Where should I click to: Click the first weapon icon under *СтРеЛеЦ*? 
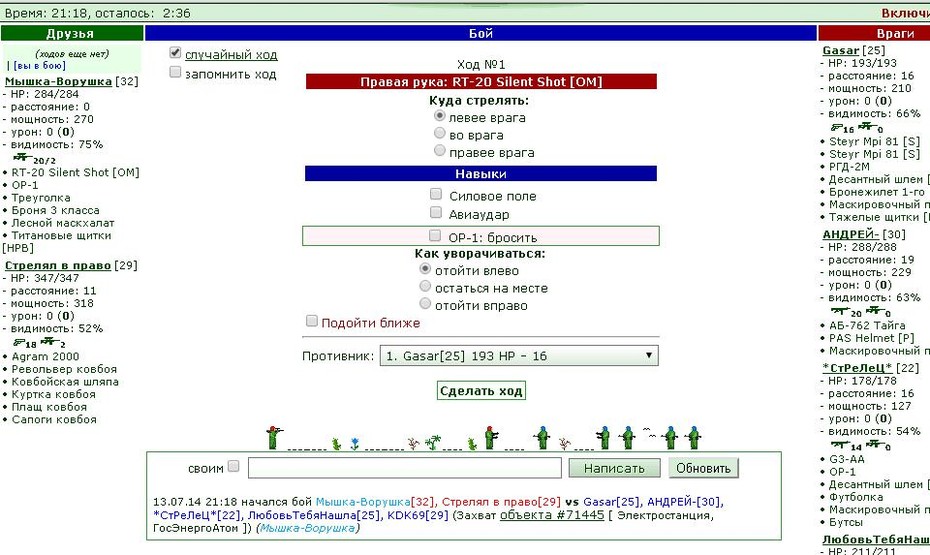point(839,444)
